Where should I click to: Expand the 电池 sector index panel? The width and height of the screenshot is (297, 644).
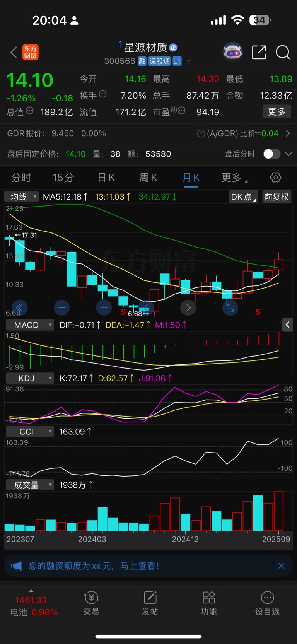31,591
